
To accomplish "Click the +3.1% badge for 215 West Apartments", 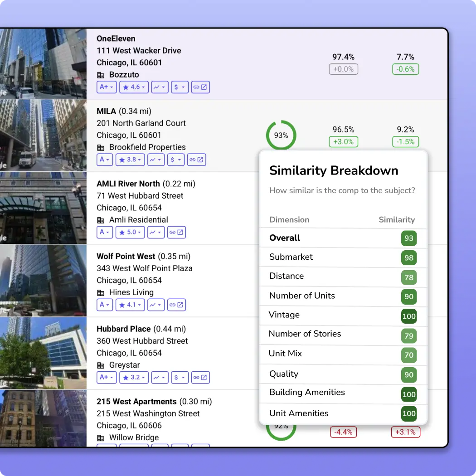I will point(405,432).
